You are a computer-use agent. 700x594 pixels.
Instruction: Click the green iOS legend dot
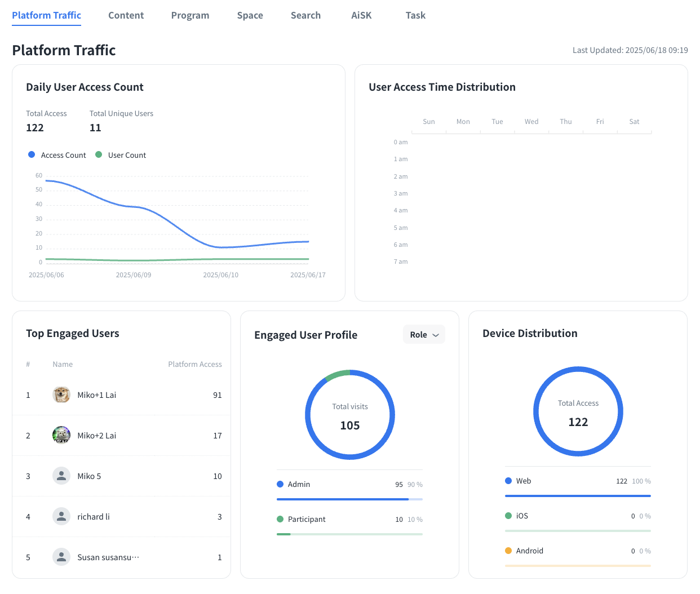pos(508,516)
